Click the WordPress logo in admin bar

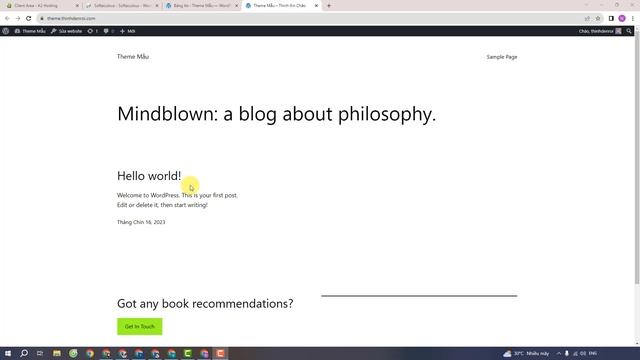(x=6, y=31)
